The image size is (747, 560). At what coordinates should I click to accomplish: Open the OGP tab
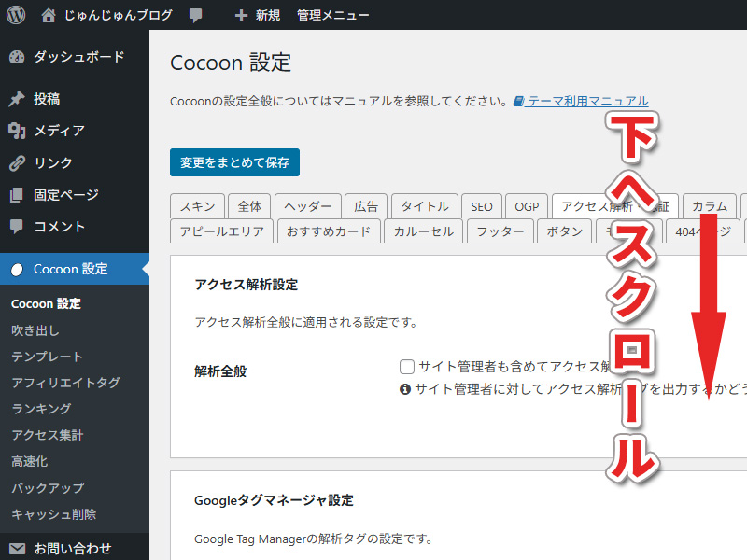527,206
